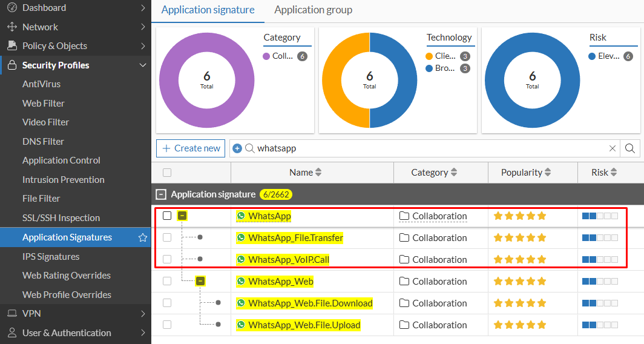The image size is (644, 344).
Task: Open the WhatsApp_Web.File.Download signature name
Action: tap(310, 303)
